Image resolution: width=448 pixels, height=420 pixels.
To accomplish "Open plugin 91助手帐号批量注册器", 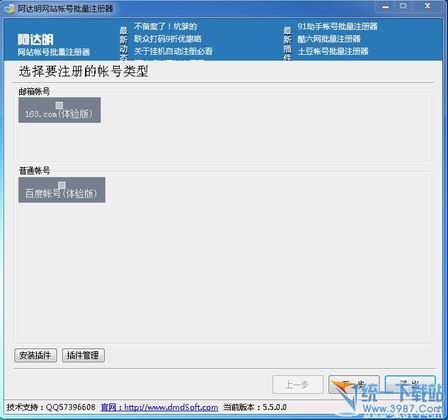I will tap(337, 26).
